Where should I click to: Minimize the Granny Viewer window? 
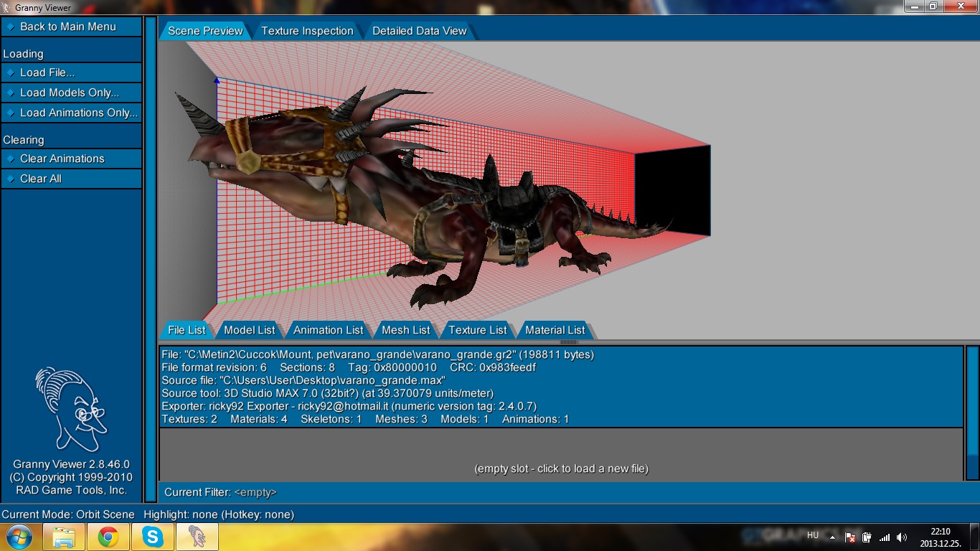tap(913, 6)
